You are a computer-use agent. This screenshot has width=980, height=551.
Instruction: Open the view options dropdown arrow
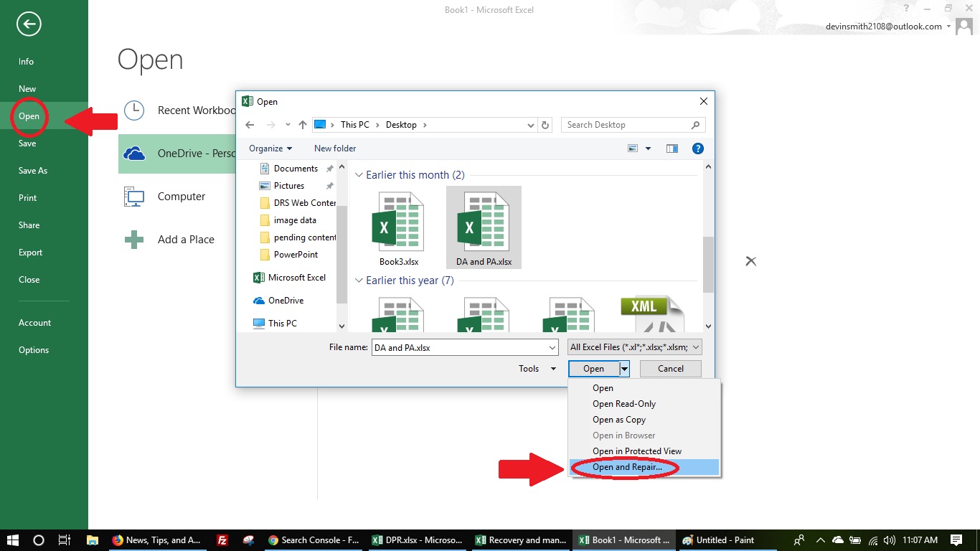click(648, 149)
